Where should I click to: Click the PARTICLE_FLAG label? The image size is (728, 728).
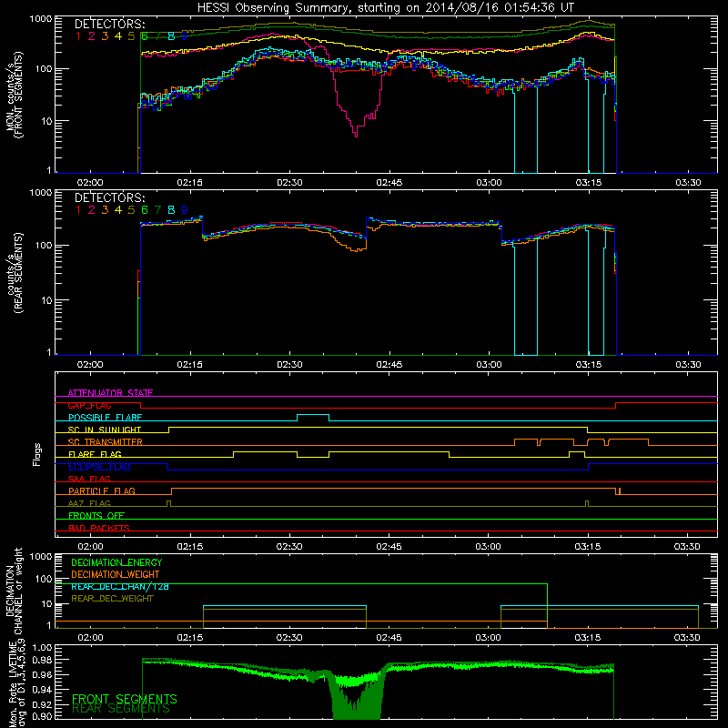coord(102,490)
